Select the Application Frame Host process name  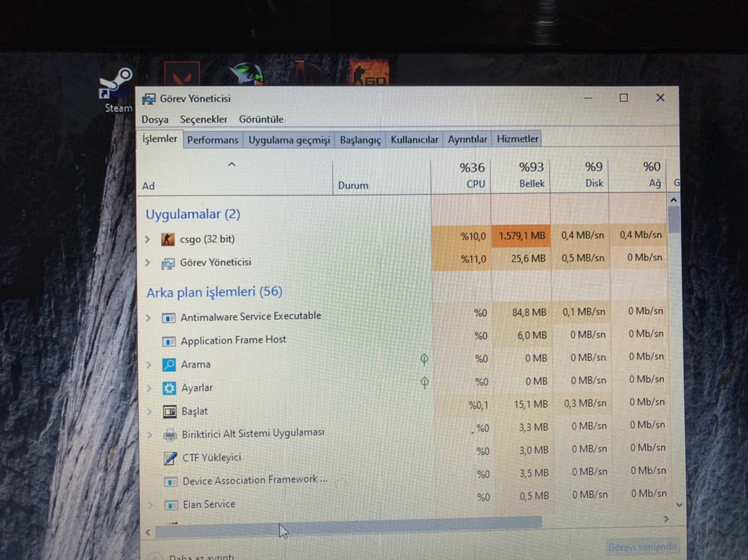point(233,340)
